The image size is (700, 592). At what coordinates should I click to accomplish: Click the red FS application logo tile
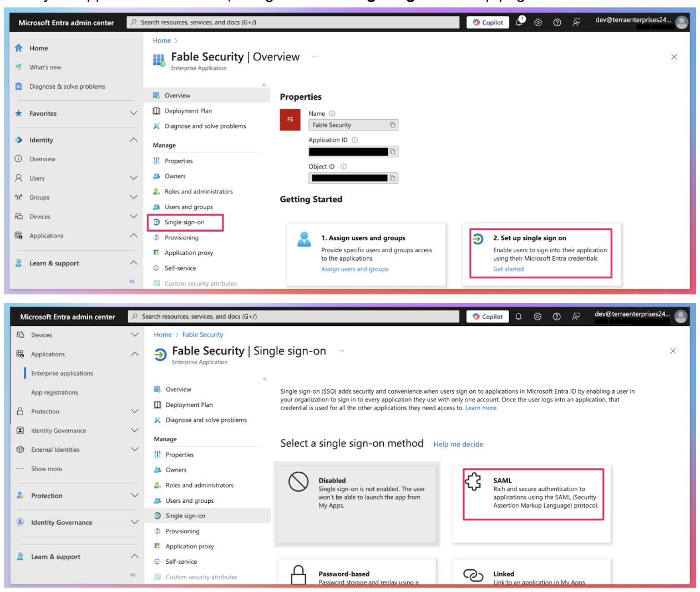click(290, 120)
